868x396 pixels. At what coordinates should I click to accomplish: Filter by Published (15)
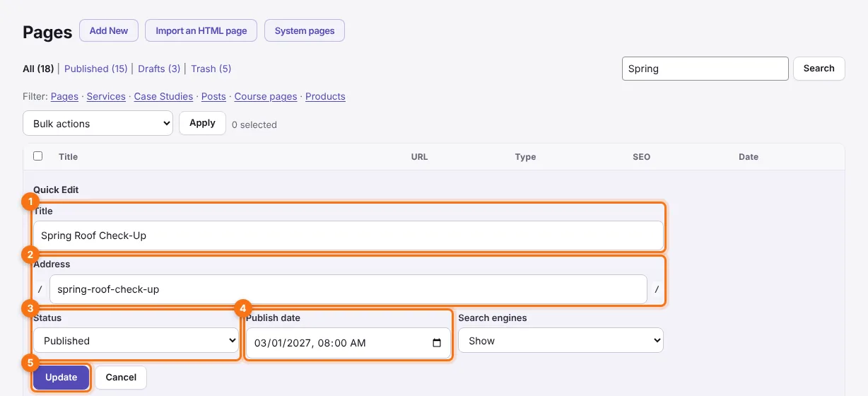click(96, 69)
